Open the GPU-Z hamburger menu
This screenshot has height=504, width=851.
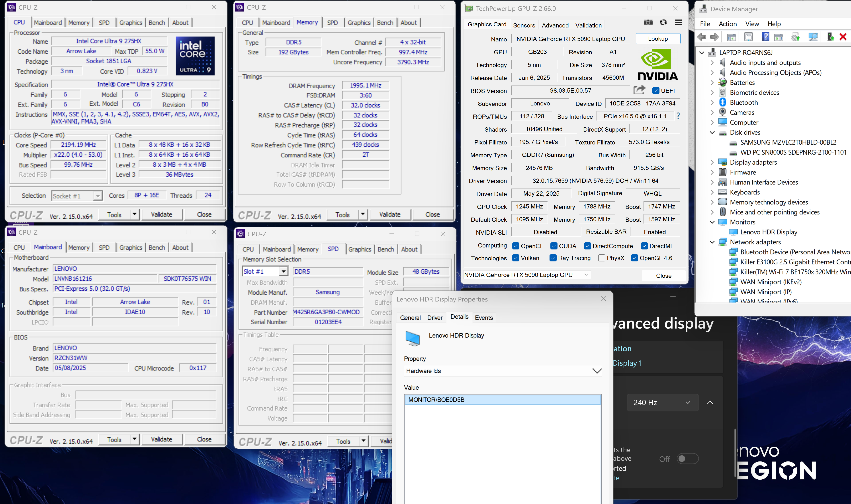[678, 22]
